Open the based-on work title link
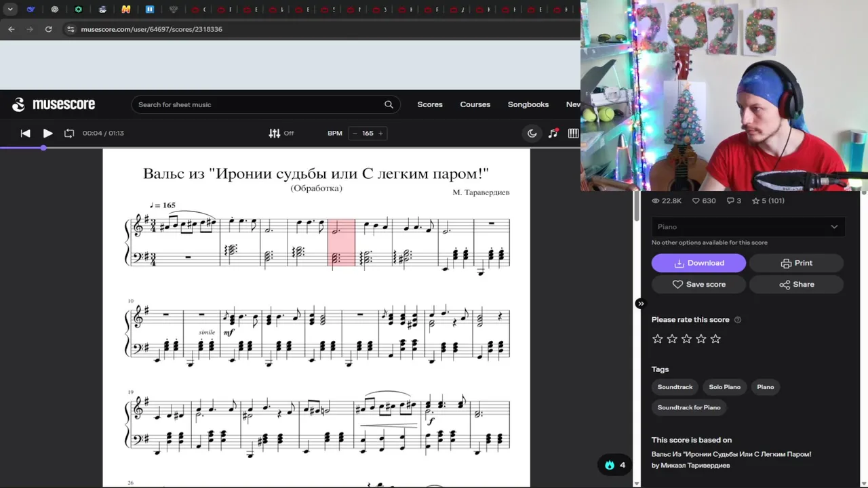The height and width of the screenshot is (488, 868). [x=731, y=454]
